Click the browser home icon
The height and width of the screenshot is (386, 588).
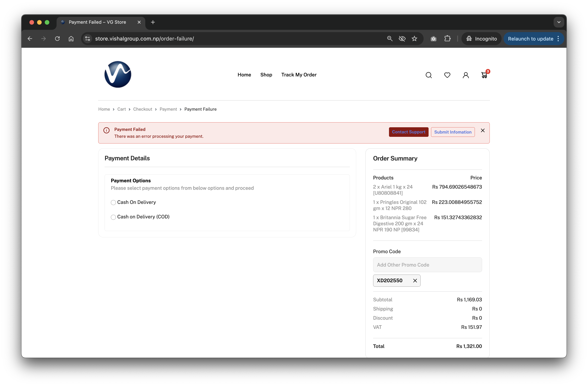[71, 39]
